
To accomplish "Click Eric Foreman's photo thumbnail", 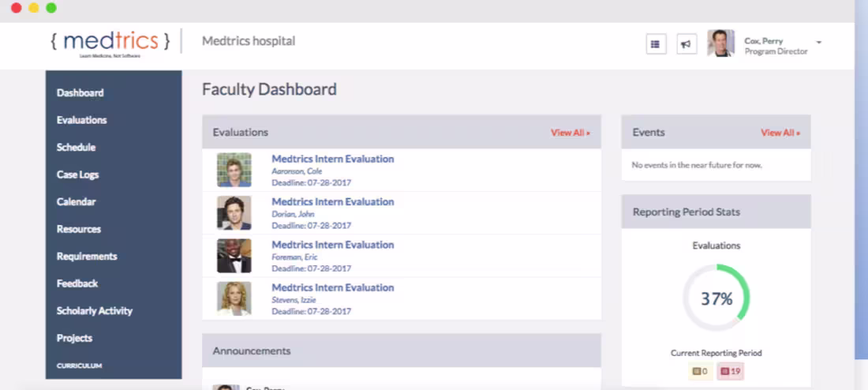I will click(234, 256).
